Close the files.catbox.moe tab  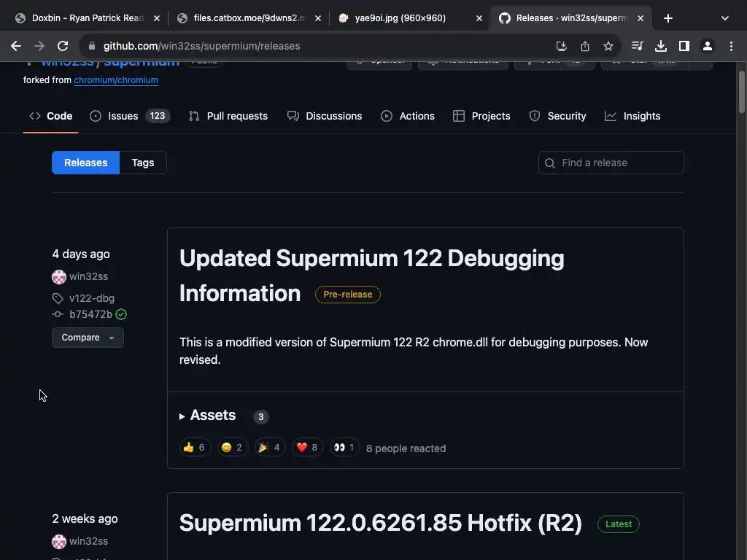pyautogui.click(x=318, y=18)
